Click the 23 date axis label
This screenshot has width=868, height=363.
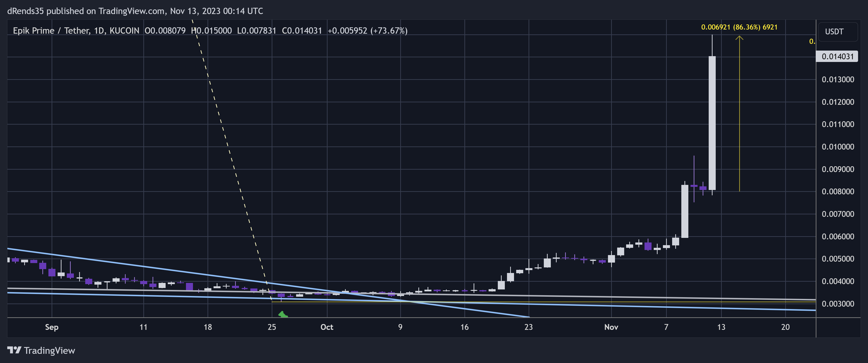point(529,327)
